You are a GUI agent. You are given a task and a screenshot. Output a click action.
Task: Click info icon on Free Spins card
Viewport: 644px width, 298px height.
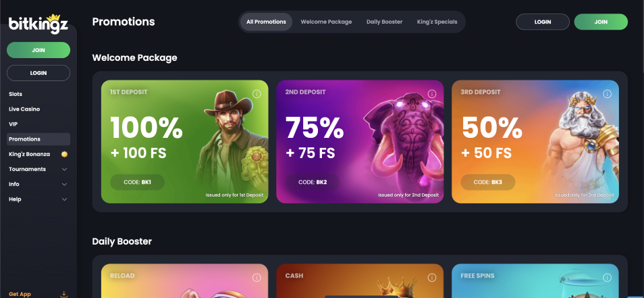[607, 278]
